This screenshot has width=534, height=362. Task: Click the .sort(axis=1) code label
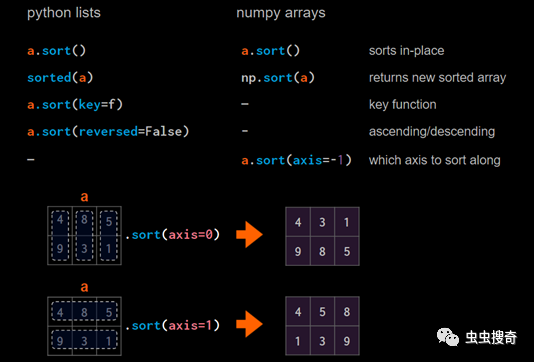coord(172,326)
